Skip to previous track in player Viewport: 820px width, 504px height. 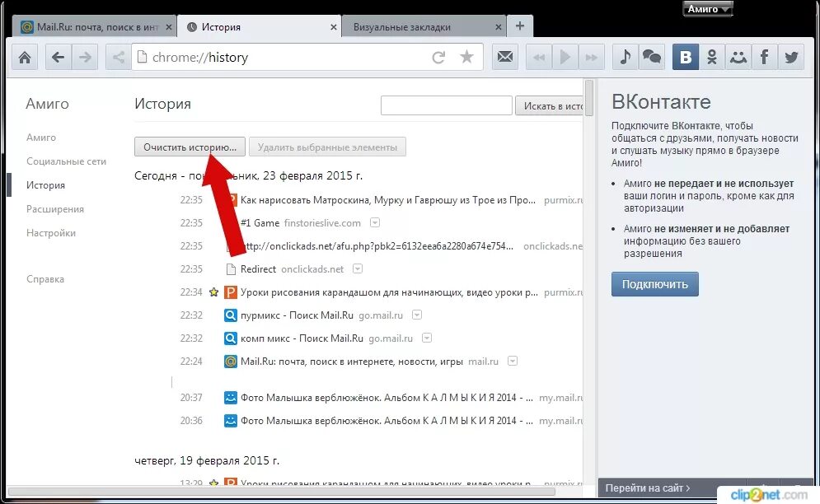[539, 57]
